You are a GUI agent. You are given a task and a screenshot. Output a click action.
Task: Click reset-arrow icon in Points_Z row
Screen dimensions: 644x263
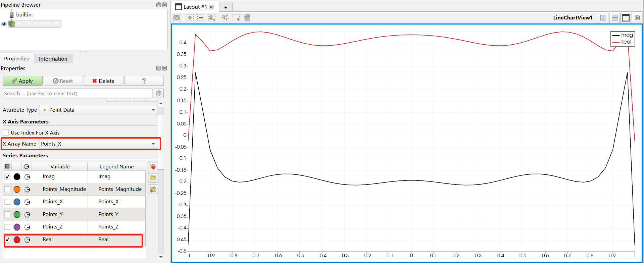[x=27, y=227]
